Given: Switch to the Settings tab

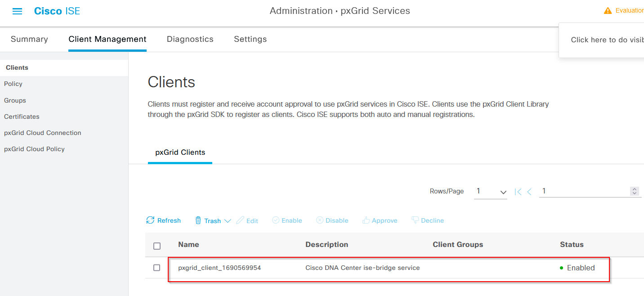Looking at the screenshot, I should 250,39.
